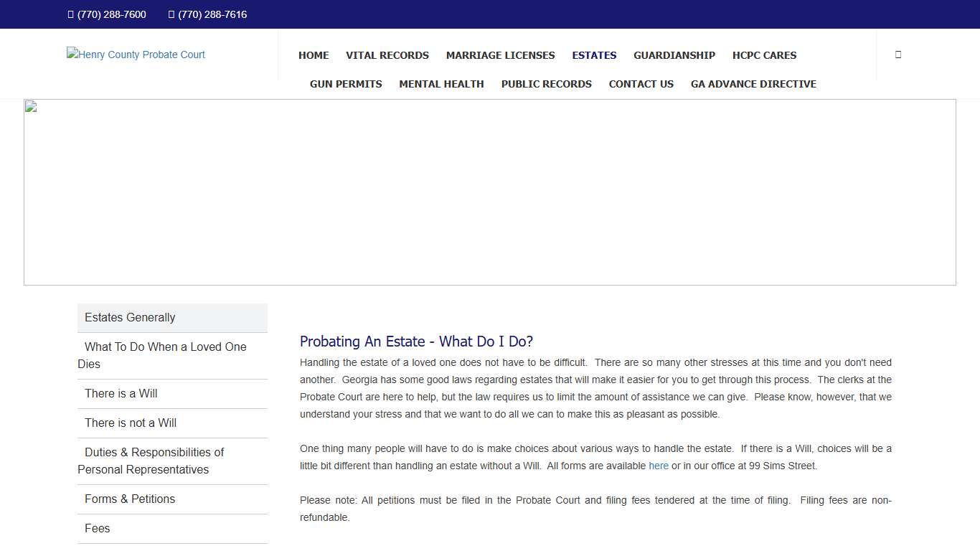Select HCPC CARES from the menu

pos(764,55)
